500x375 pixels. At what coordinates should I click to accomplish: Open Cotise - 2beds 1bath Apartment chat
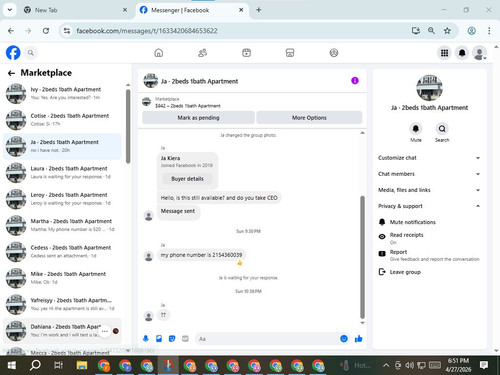(x=62, y=120)
